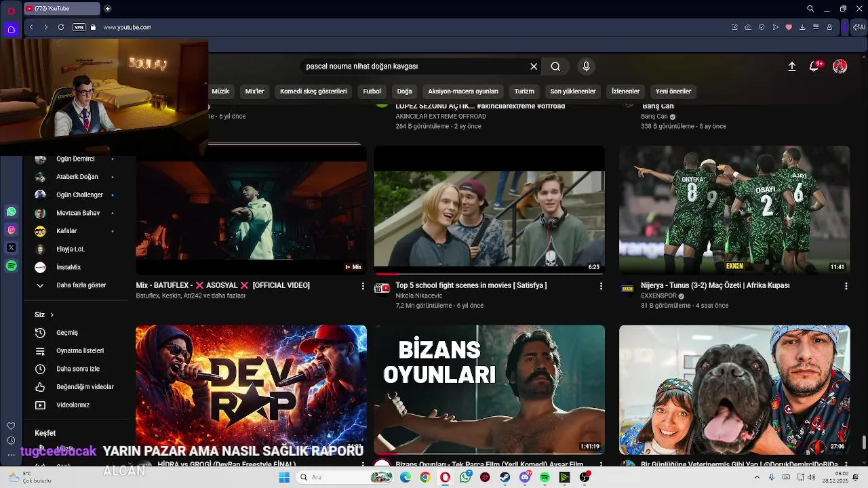This screenshot has width=868, height=488.
Task: Go forward with browser forward arrow
Action: (x=45, y=27)
